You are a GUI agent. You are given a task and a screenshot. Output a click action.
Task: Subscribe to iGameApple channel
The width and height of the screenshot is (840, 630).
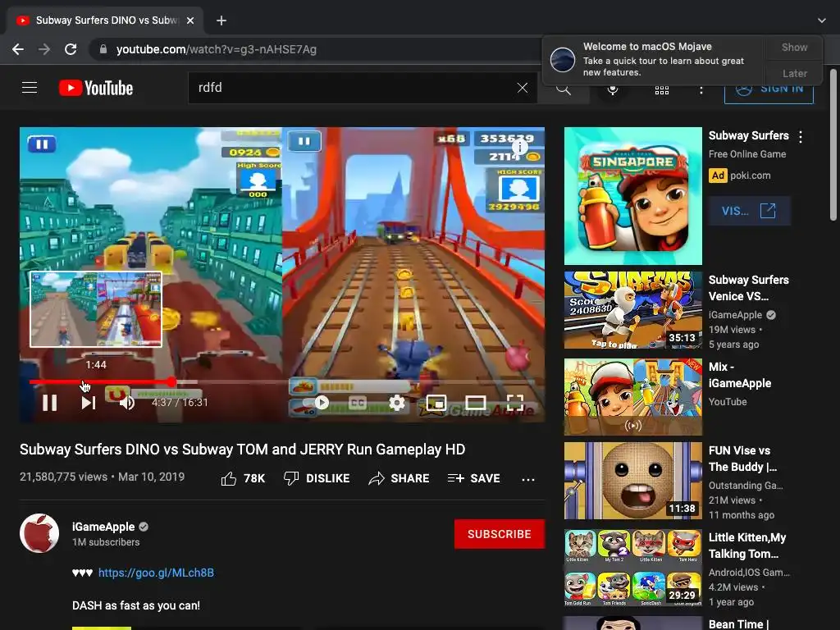coord(500,534)
